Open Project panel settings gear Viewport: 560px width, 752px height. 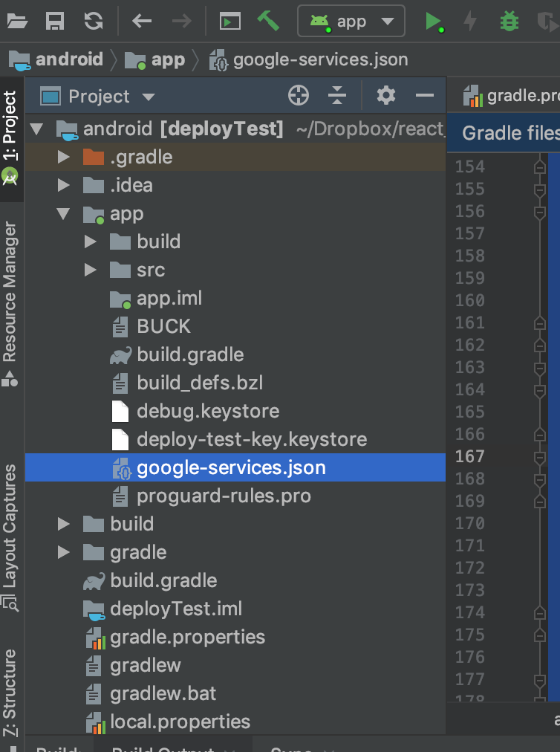(386, 95)
